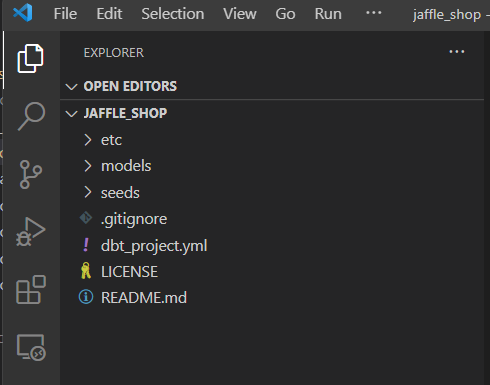Show hidden menu bar items via ellipsis

pyautogui.click(x=374, y=13)
